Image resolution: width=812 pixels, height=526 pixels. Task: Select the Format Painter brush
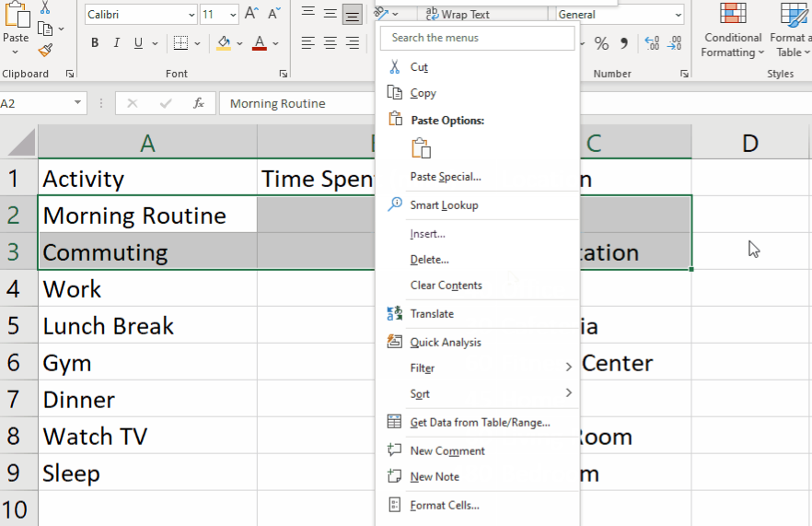(45, 51)
